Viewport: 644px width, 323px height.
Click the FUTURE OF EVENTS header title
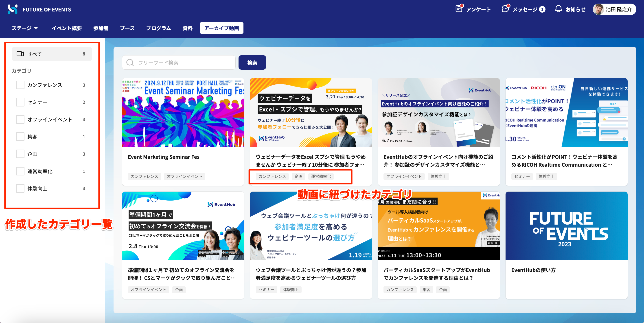pos(47,9)
